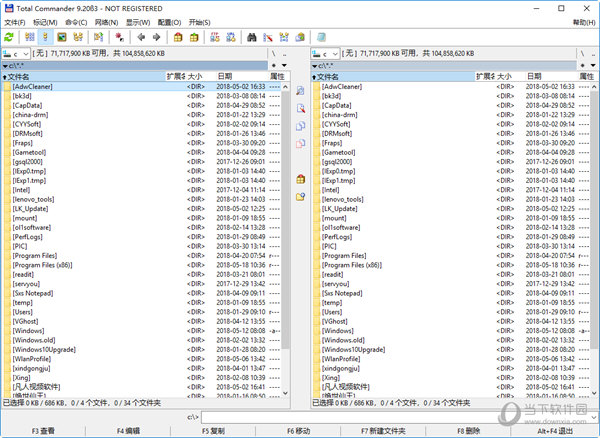Show the directory tree view icon
Viewport: 600px width, 438px height.
[78, 37]
